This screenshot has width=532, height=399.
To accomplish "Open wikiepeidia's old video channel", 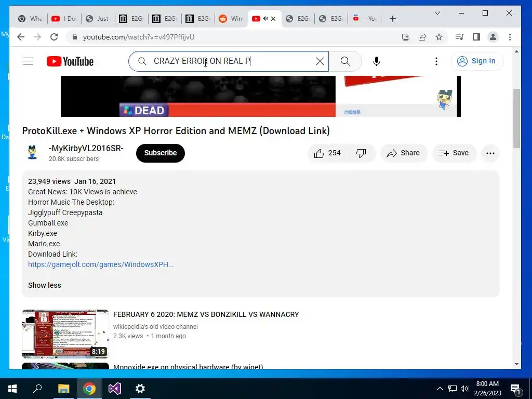I will [155, 326].
